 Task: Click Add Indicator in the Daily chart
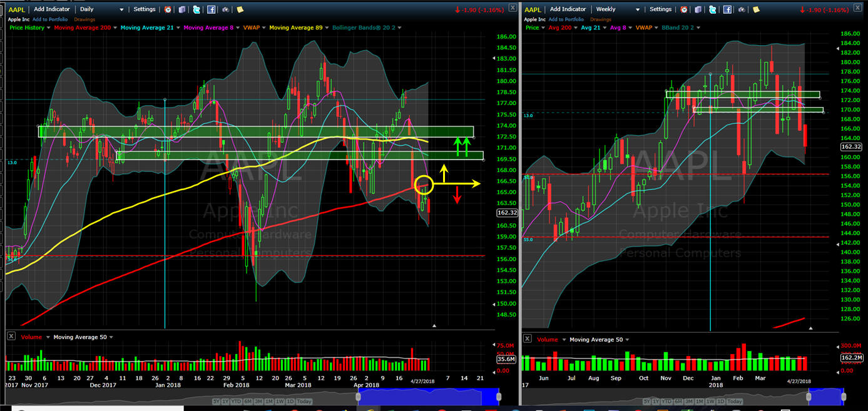tap(52, 9)
